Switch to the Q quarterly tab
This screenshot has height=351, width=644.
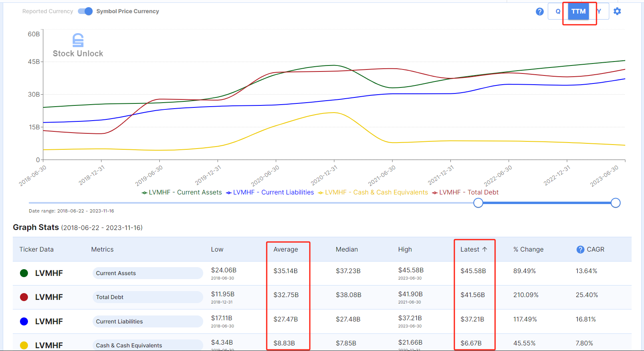(558, 11)
